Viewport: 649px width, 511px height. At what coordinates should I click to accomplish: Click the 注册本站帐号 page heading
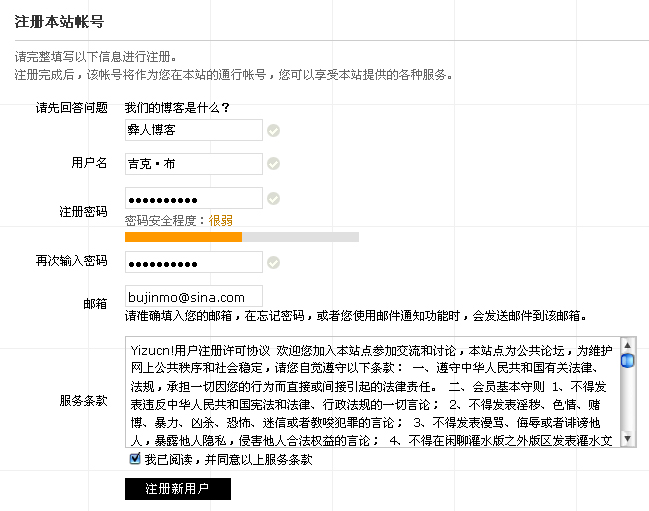click(59, 21)
